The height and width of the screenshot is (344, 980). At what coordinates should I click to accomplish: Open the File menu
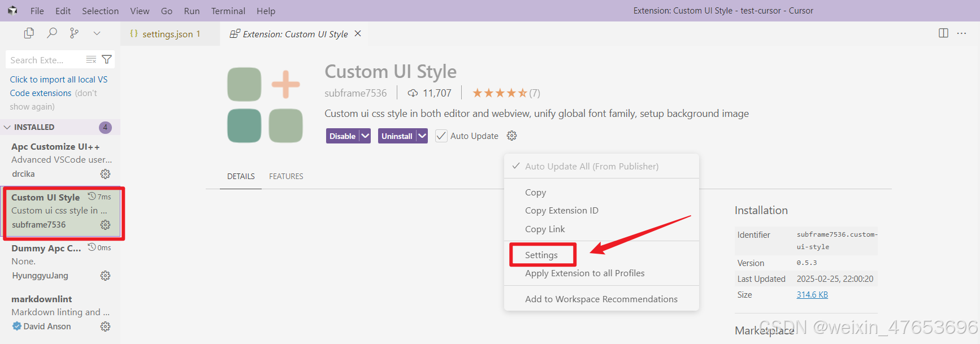37,11
